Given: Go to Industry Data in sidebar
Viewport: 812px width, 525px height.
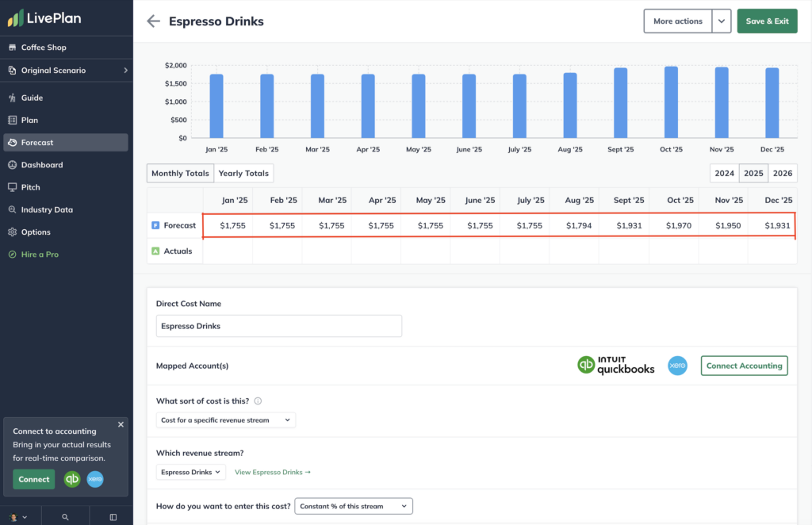Looking at the screenshot, I should 47,209.
